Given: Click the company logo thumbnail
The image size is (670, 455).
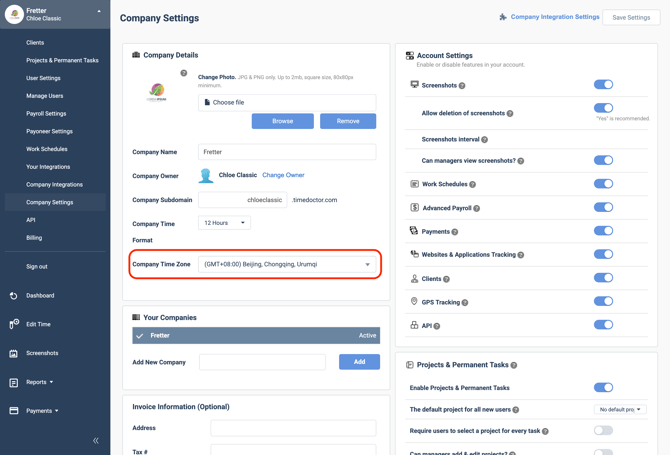Looking at the screenshot, I should pos(157,93).
